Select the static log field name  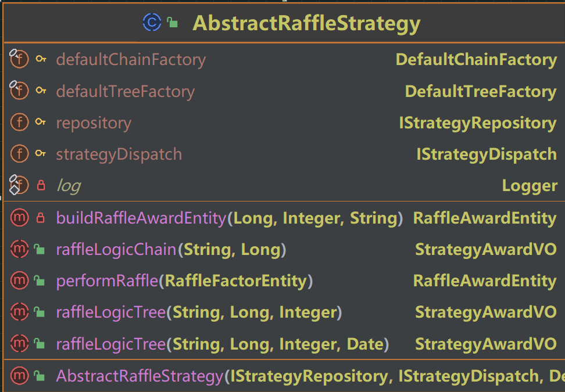pos(69,186)
